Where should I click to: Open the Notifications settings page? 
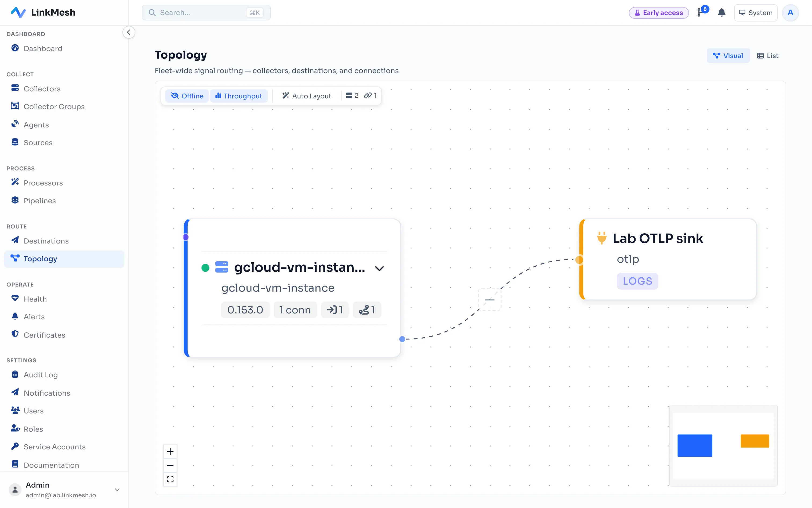tap(64, 393)
